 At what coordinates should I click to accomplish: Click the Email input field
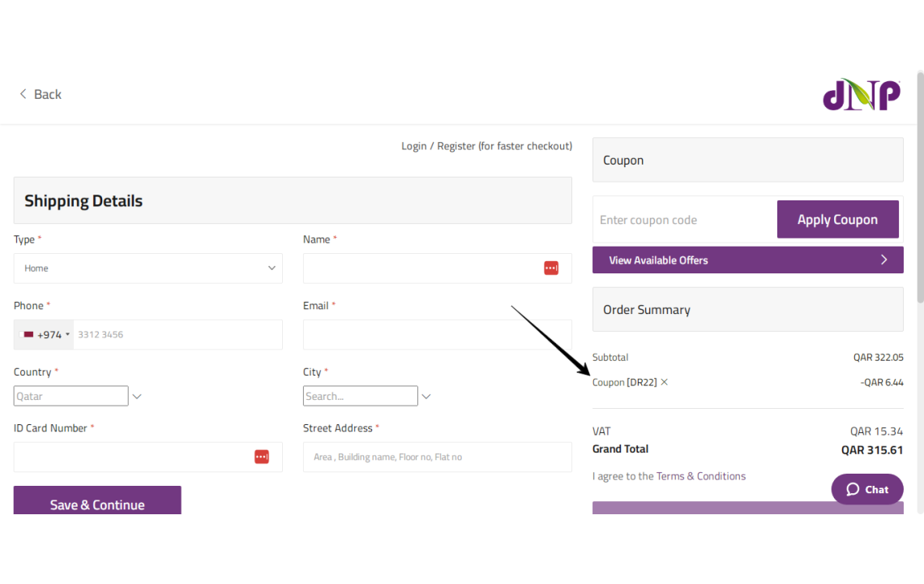pyautogui.click(x=437, y=334)
